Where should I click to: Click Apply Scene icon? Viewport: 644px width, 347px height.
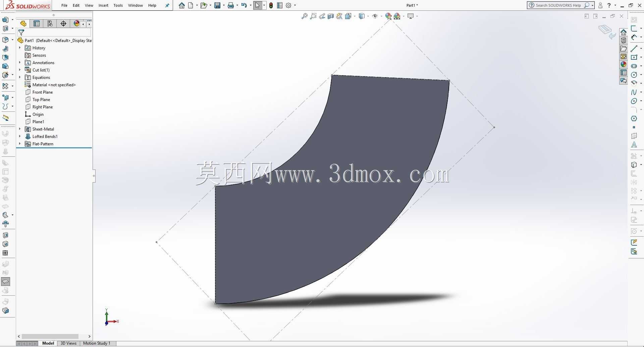[x=397, y=16]
